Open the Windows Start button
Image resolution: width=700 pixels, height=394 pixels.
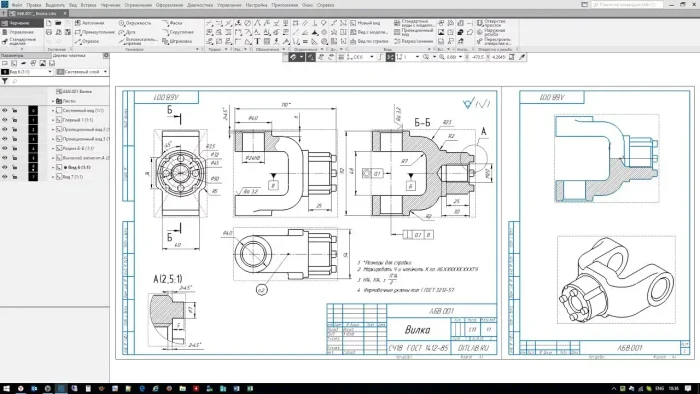[x=6, y=389]
